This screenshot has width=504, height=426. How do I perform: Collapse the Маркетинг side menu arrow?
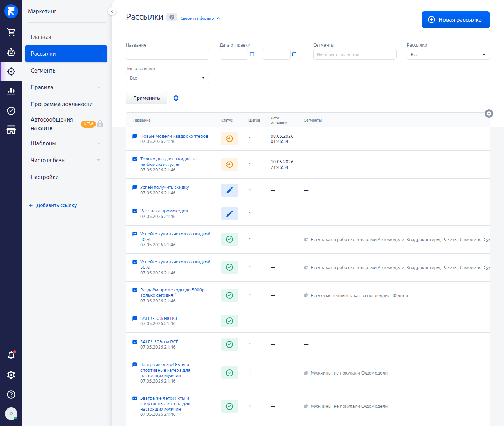[x=112, y=11]
